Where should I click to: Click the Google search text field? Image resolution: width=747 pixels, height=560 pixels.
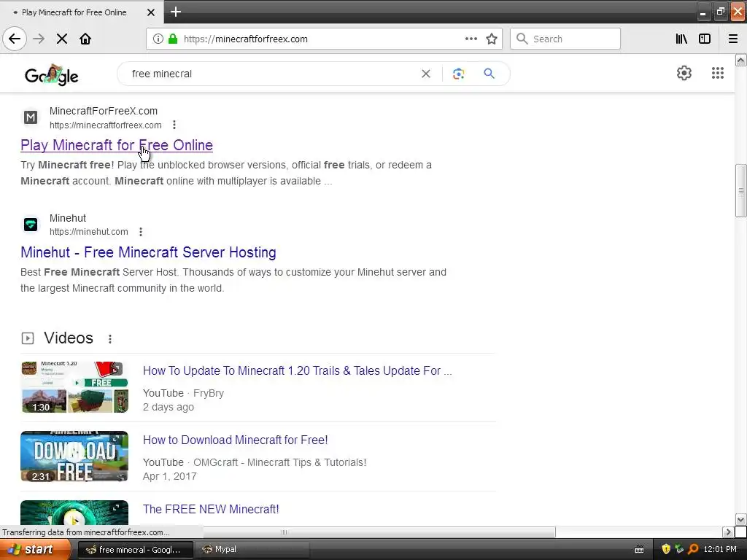point(271,74)
